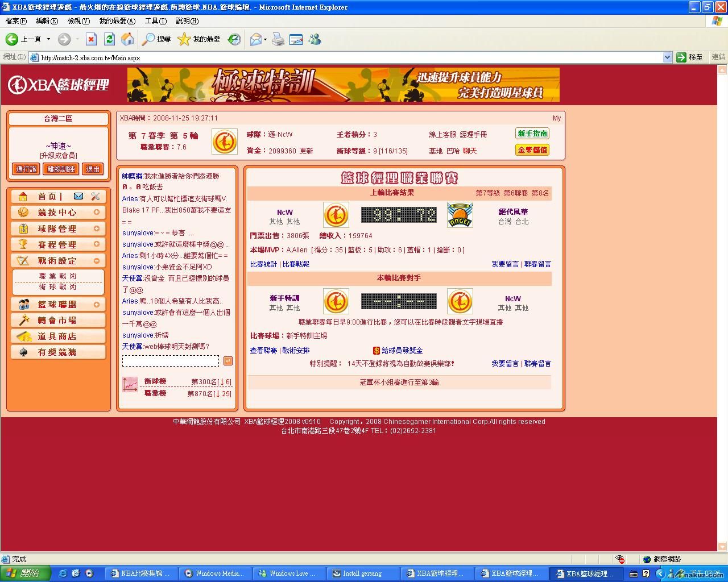This screenshot has width=728, height=582.
Task: Open the 我的最愛(A) menu
Action: [x=117, y=21]
